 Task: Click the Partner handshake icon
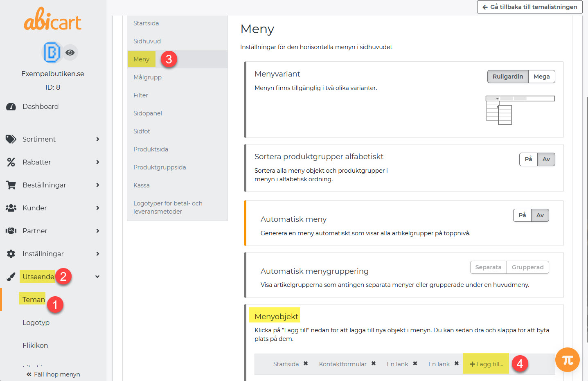11,231
